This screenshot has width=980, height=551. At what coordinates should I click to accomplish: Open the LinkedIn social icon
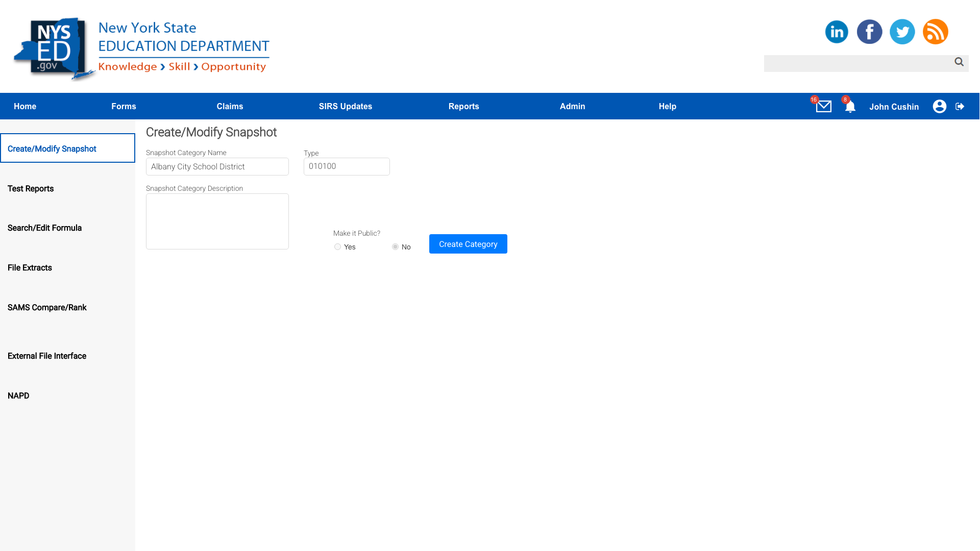click(x=837, y=32)
